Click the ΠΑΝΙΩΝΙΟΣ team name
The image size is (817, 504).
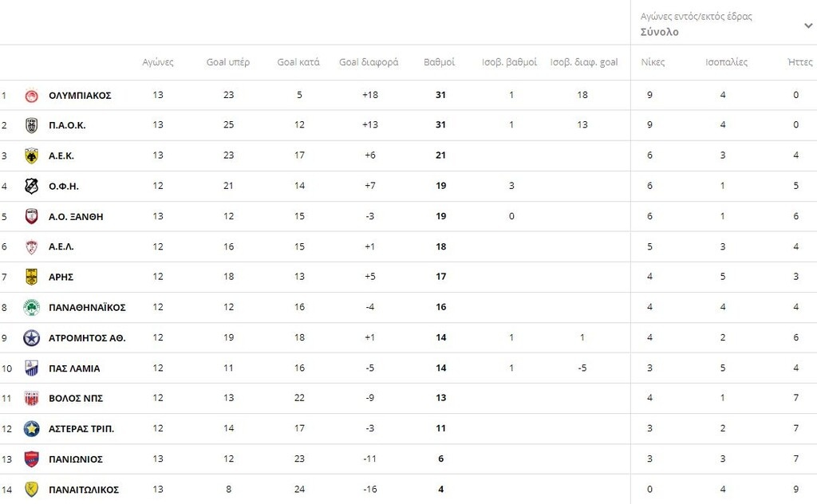(76, 459)
